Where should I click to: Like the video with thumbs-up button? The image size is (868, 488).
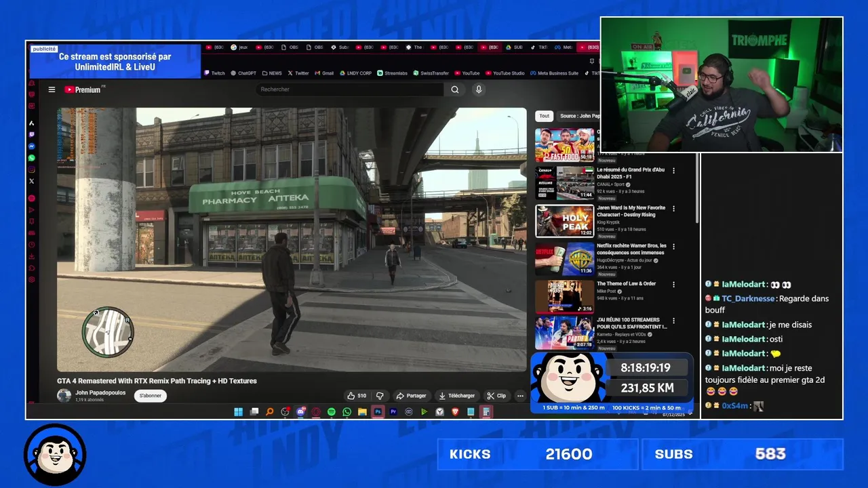(357, 396)
